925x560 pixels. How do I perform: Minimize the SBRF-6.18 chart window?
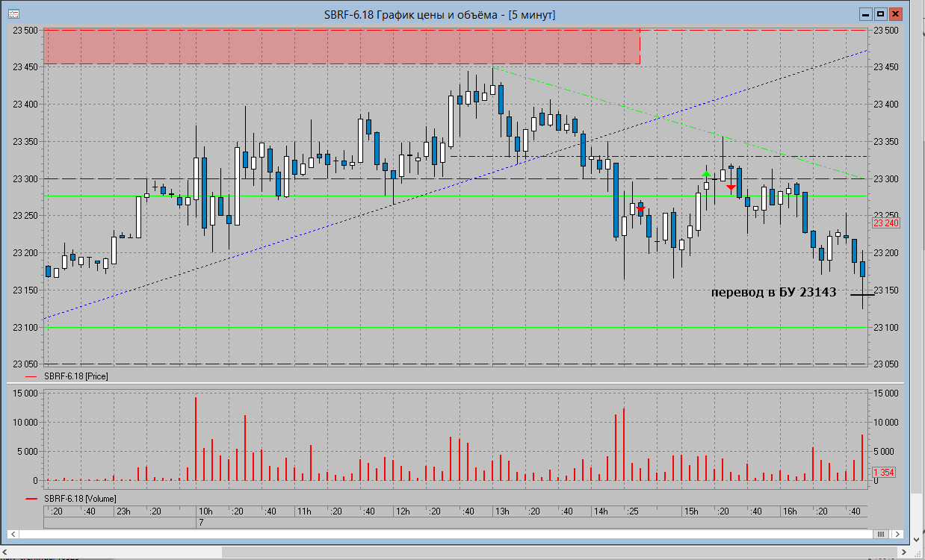865,14
